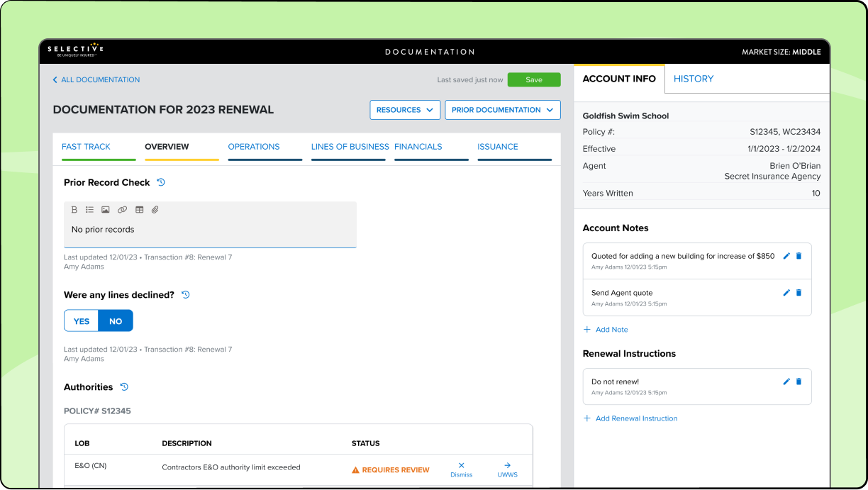The height and width of the screenshot is (490, 868).
Task: Revert Prior Record Check with the history icon
Action: pos(161,182)
